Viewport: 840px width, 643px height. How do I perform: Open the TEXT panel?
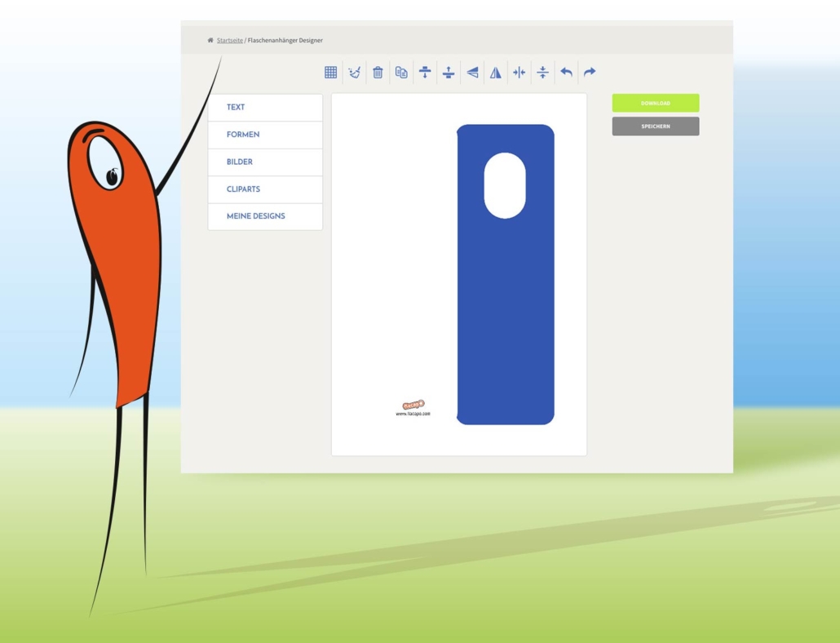(265, 108)
